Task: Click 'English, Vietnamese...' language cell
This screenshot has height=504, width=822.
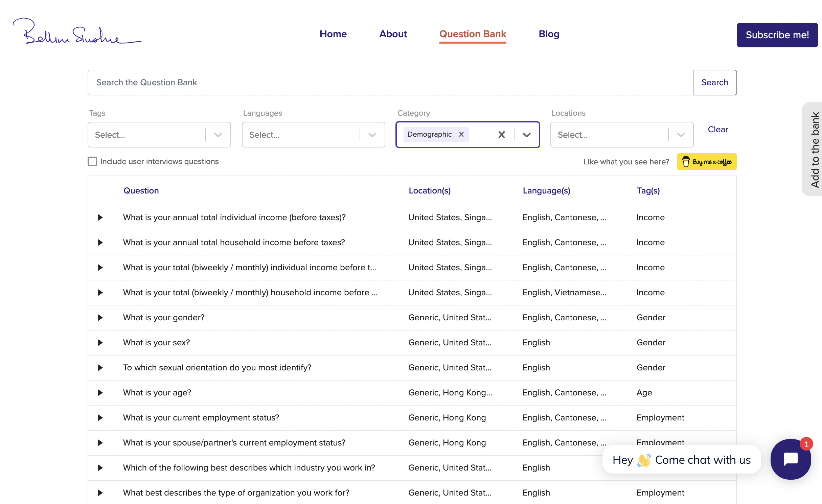Action: (564, 293)
